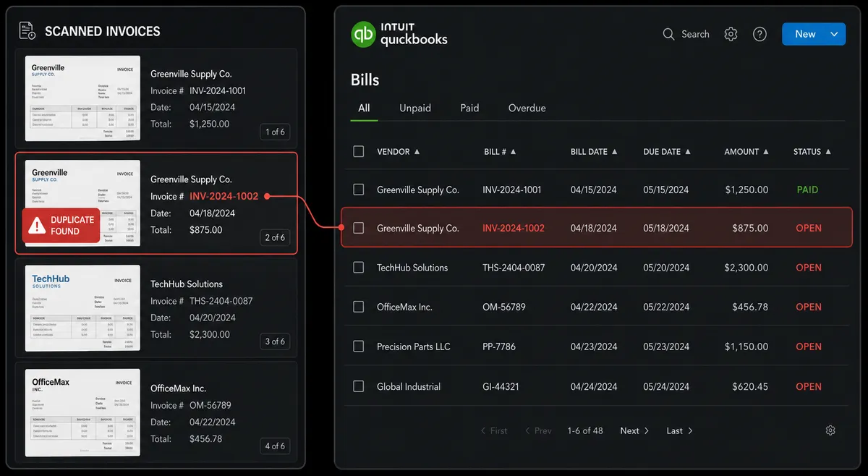Image resolution: width=868 pixels, height=476 pixels.
Task: Open OfficeMax scanned invoice thumbnail
Action: click(x=82, y=413)
